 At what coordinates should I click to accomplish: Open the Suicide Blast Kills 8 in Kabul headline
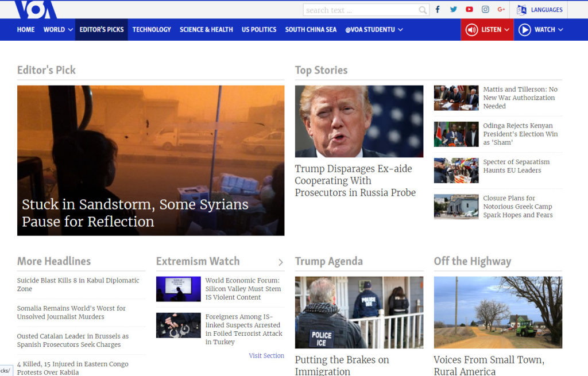click(78, 285)
